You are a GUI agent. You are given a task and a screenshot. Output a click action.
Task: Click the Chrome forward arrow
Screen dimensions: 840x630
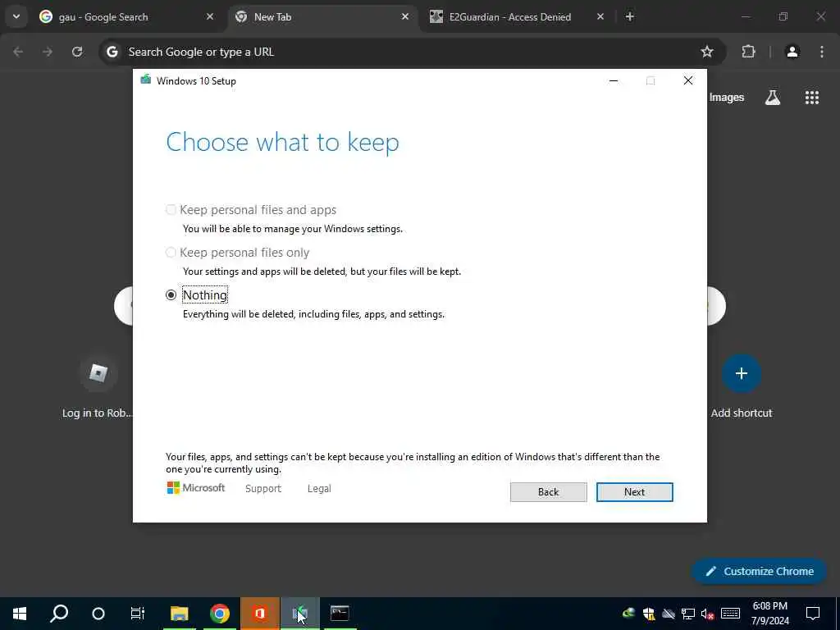48,52
